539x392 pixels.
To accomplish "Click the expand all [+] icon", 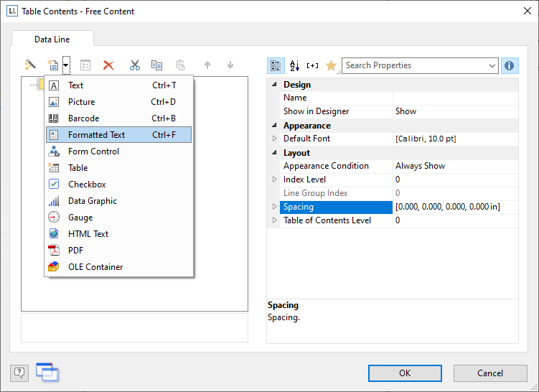I will 312,65.
